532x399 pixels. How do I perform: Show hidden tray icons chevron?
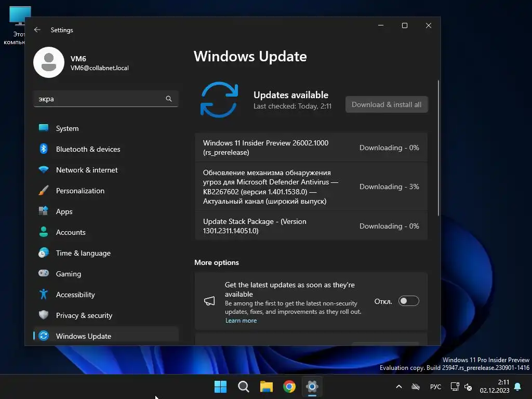coord(399,387)
